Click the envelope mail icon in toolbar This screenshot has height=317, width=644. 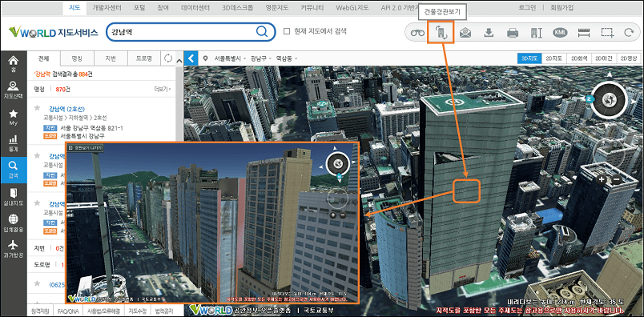[x=465, y=33]
